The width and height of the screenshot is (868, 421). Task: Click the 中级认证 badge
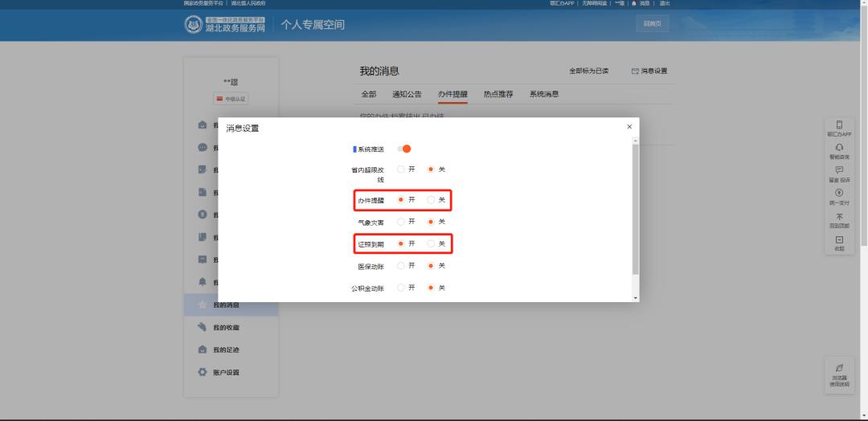click(231, 99)
